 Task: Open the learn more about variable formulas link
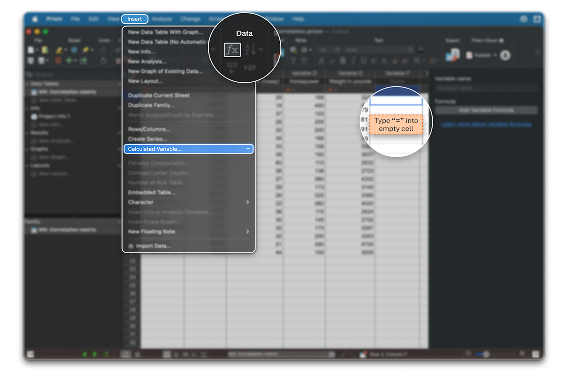486,124
